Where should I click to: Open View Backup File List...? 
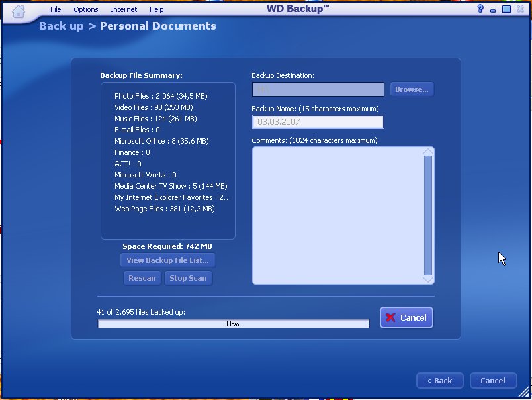pos(167,260)
